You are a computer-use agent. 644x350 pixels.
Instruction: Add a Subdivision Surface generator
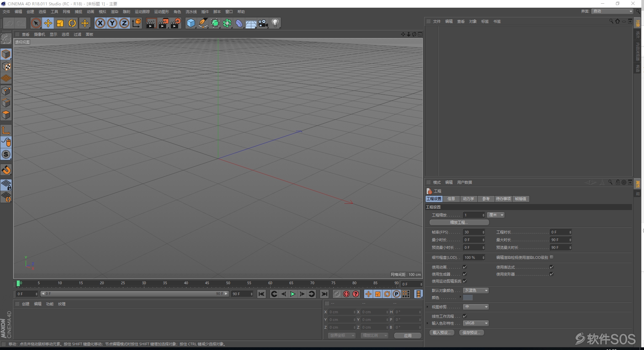point(215,23)
